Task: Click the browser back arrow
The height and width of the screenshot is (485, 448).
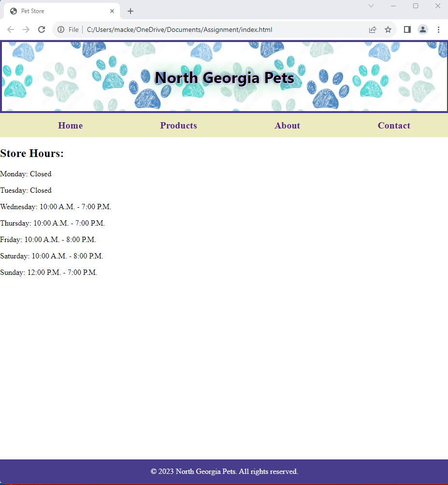Action: 11,29
